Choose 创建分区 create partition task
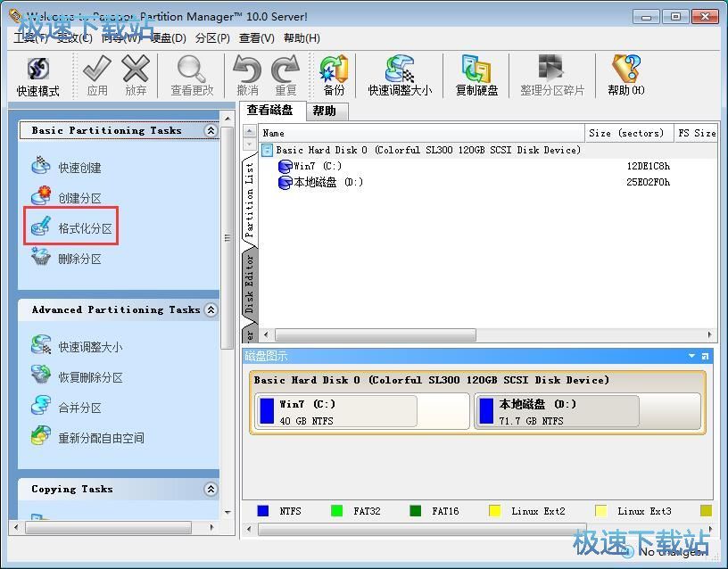This screenshot has height=569, width=728. coord(66,197)
